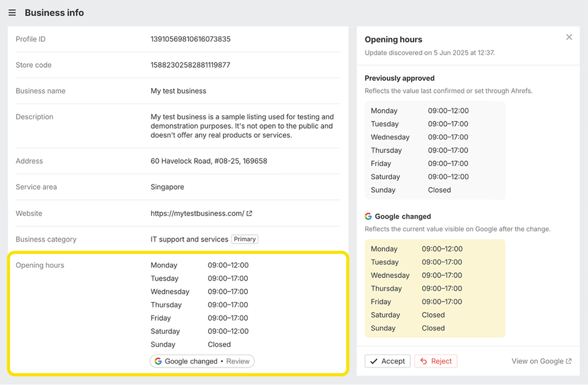Accept the Google hours change
The image size is (588, 385).
pyautogui.click(x=387, y=361)
